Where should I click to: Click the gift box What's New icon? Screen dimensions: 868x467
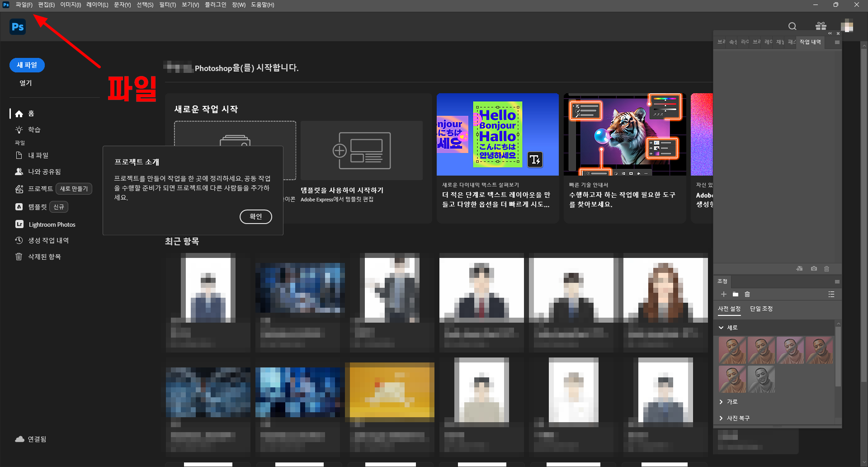click(821, 26)
